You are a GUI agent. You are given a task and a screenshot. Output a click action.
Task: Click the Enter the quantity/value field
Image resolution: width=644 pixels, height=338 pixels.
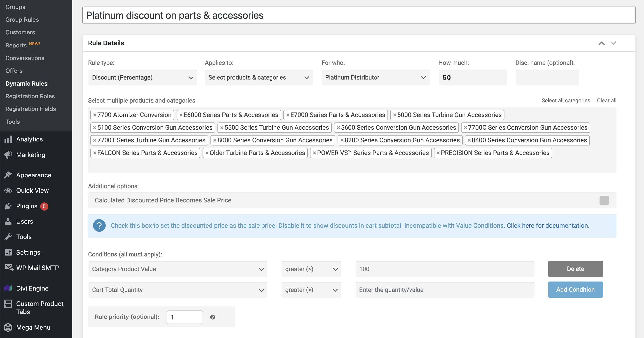pos(445,290)
